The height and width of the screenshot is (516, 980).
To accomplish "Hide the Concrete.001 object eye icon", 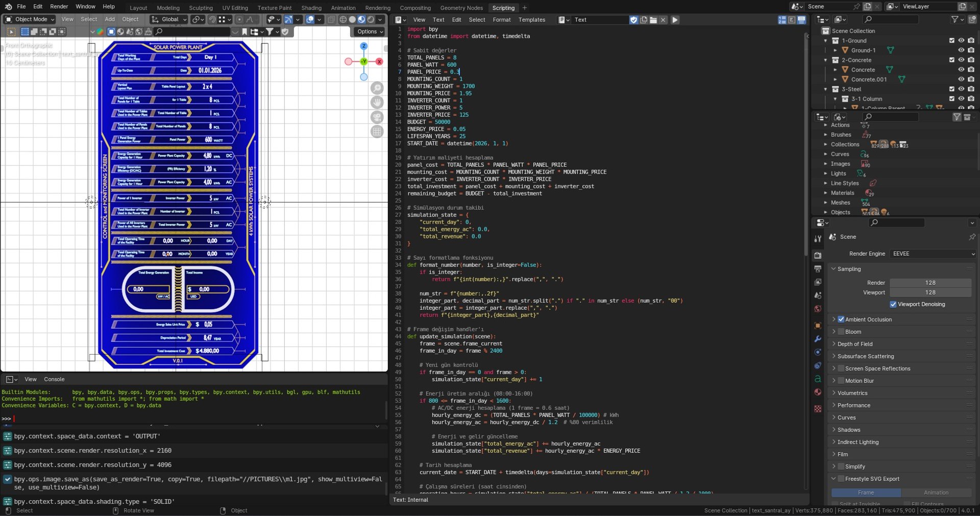I will click(961, 79).
